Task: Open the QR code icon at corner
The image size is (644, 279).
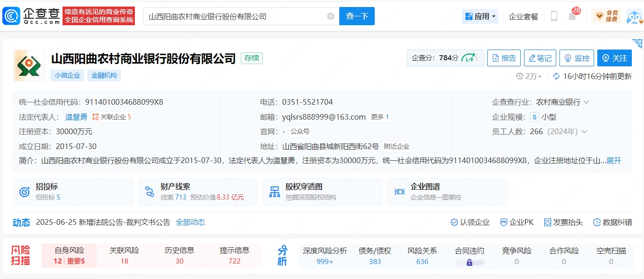Action: (637, 44)
